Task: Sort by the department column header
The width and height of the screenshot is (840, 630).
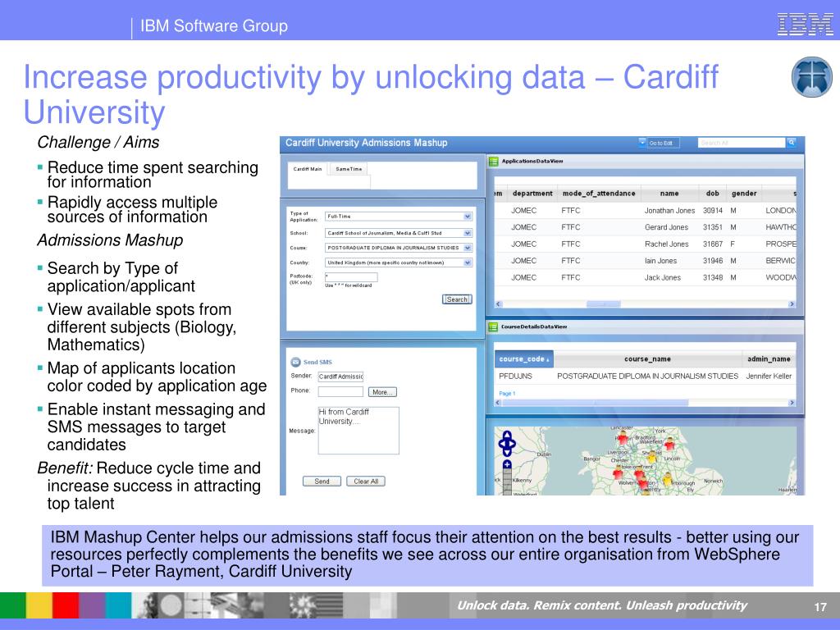Action: tap(532, 194)
